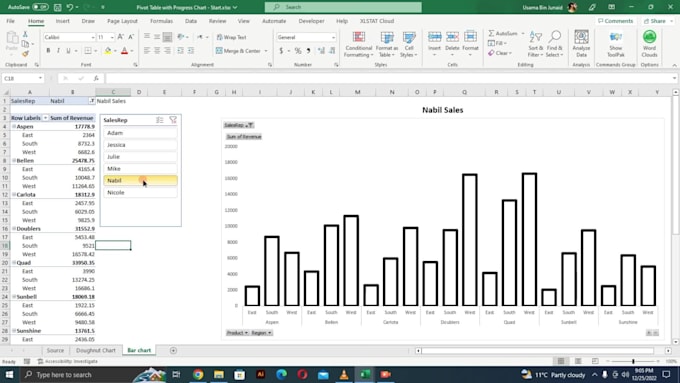Click Merge & Center button

pyautogui.click(x=238, y=51)
